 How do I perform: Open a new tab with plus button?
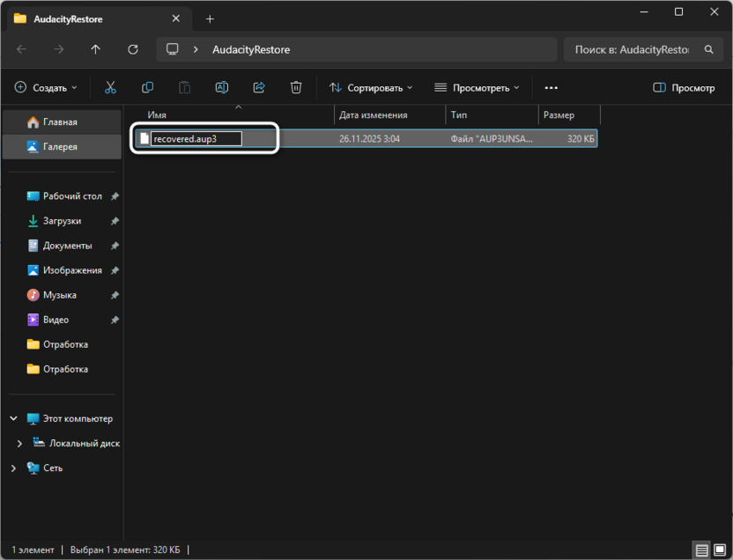[210, 18]
